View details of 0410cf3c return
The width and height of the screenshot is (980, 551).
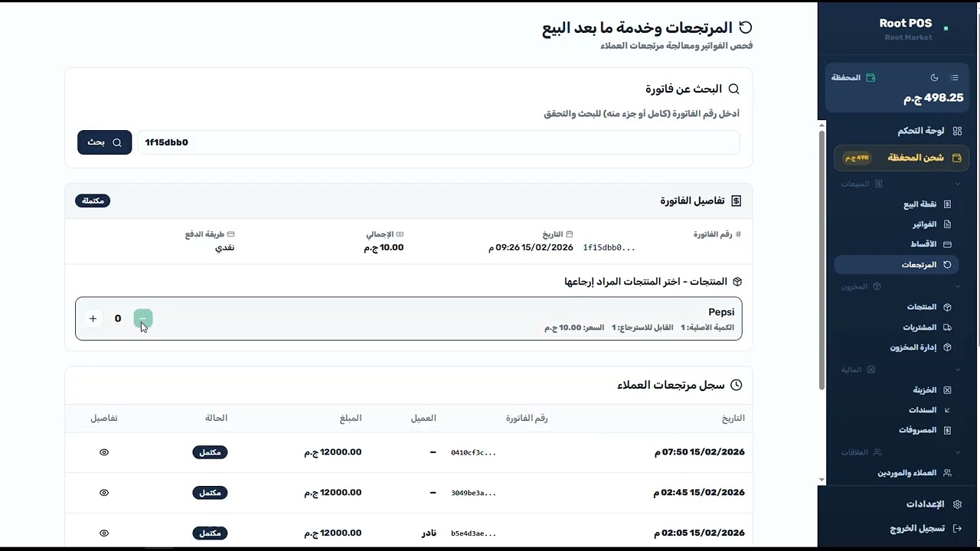click(104, 452)
